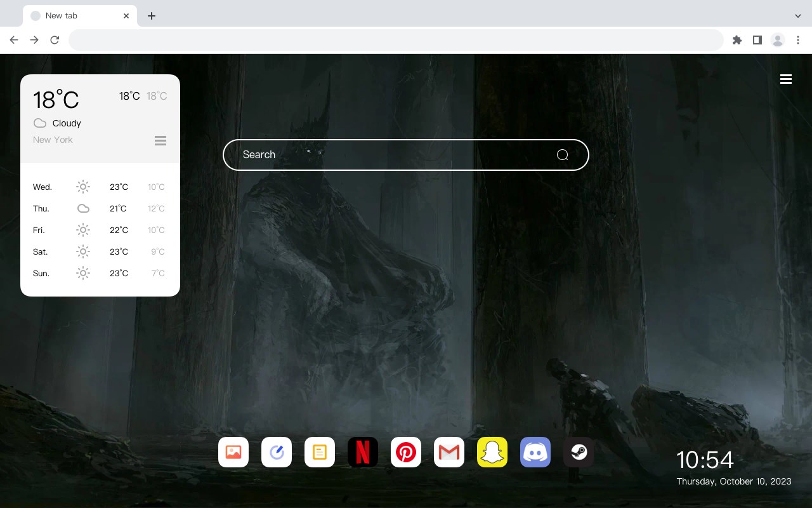
Task: Click the Wed. forecast day label
Action: point(43,187)
